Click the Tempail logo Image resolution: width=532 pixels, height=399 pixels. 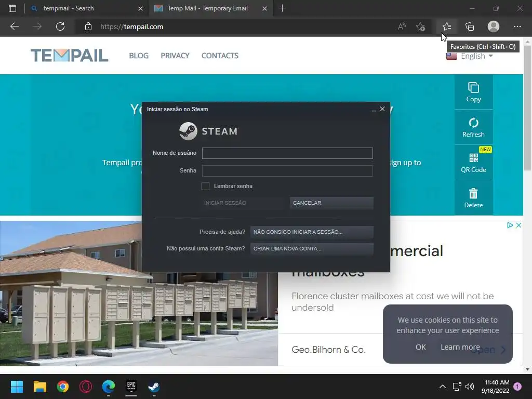(x=70, y=55)
